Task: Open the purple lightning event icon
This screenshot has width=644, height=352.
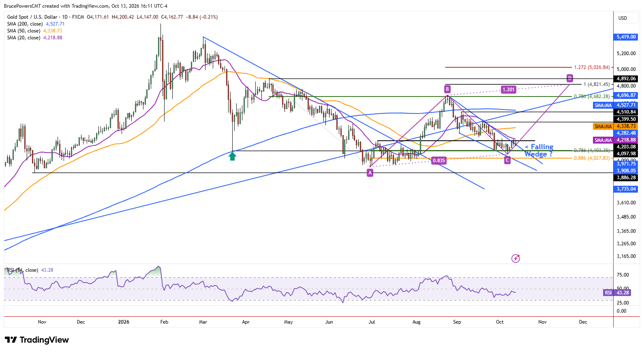Action: point(516,258)
